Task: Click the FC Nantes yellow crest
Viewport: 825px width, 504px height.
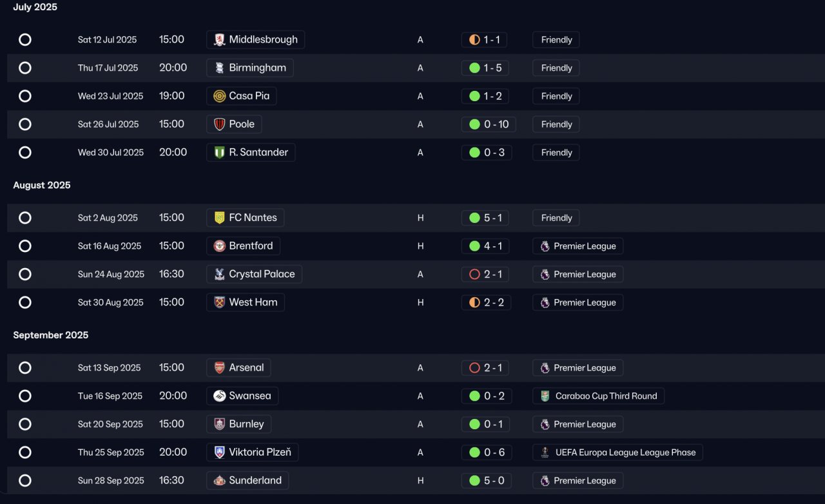Action: [220, 218]
